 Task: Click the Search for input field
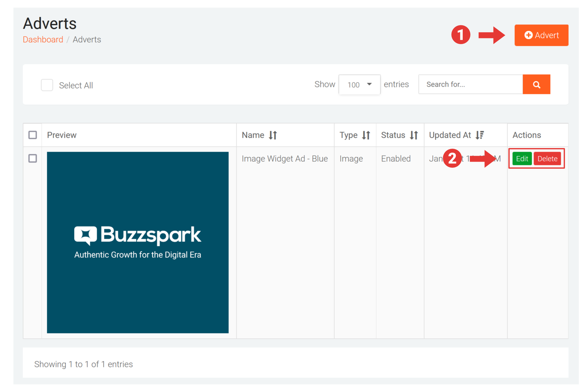470,84
